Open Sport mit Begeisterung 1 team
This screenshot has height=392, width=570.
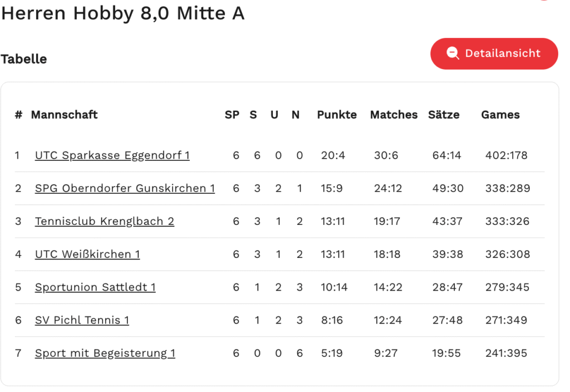(x=105, y=353)
